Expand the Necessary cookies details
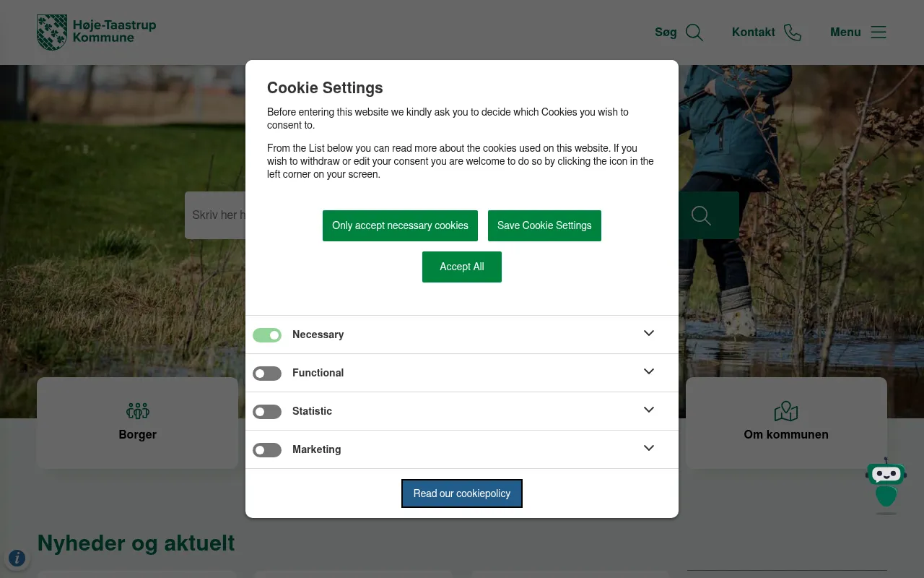The width and height of the screenshot is (924, 578). click(649, 333)
